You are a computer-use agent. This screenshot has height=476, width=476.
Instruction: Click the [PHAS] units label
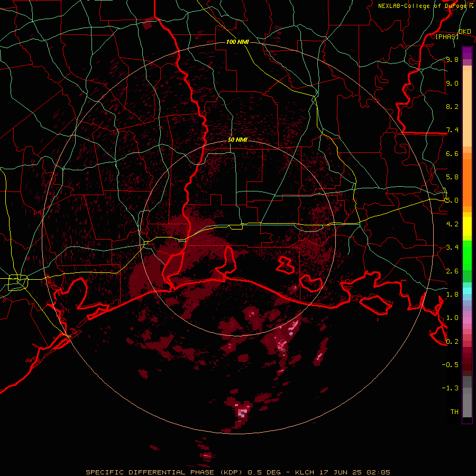[x=447, y=36]
